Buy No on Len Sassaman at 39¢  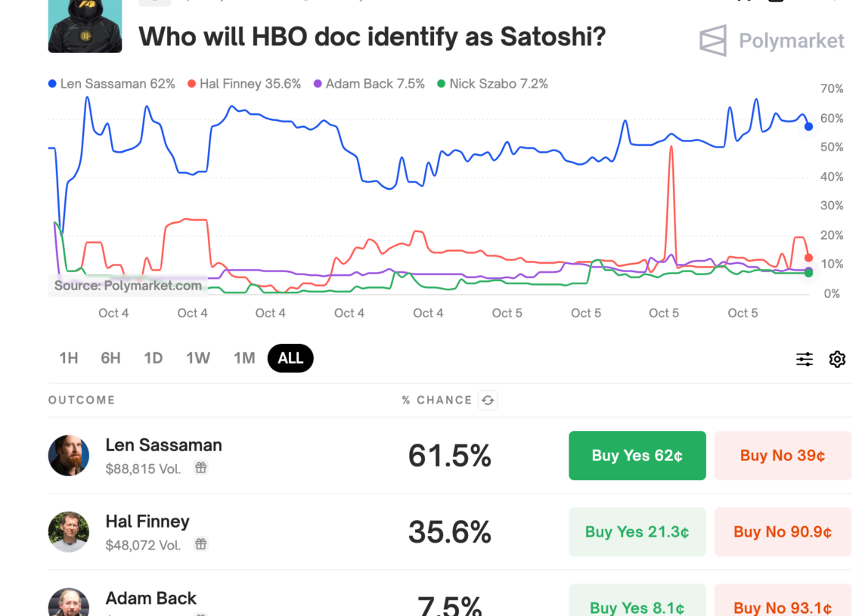point(782,456)
